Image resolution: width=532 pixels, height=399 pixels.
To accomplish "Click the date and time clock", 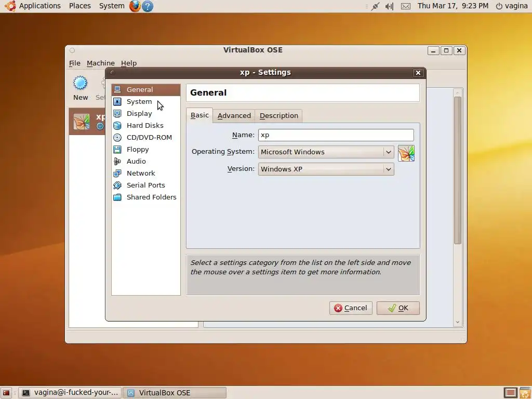I will click(453, 6).
